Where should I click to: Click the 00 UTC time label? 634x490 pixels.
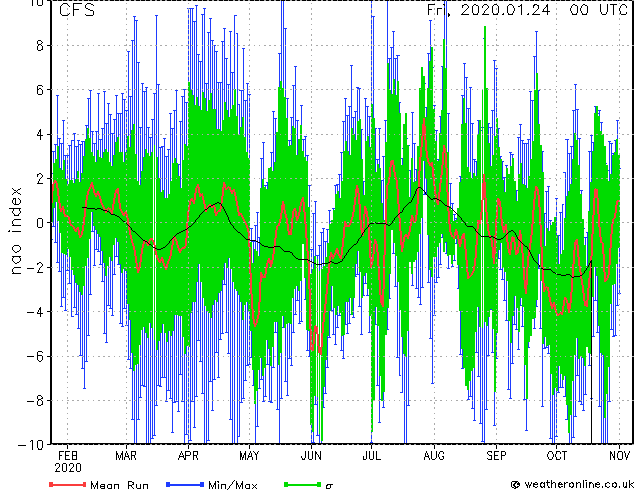(598, 10)
